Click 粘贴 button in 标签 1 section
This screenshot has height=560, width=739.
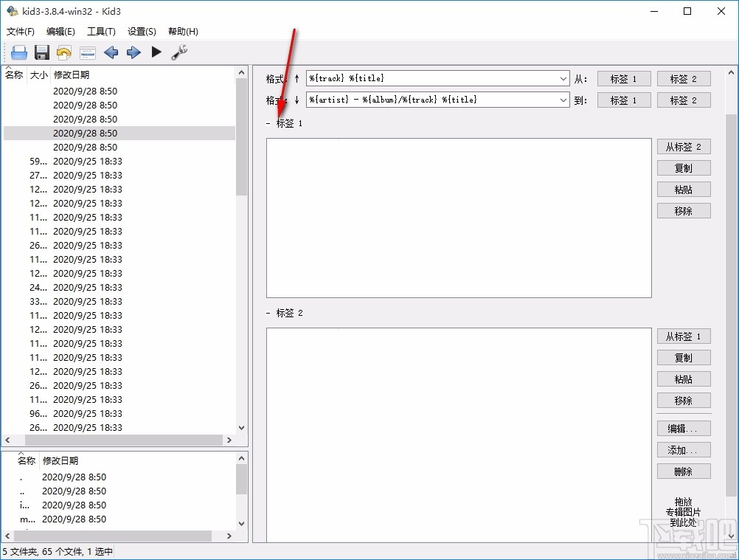pyautogui.click(x=684, y=190)
